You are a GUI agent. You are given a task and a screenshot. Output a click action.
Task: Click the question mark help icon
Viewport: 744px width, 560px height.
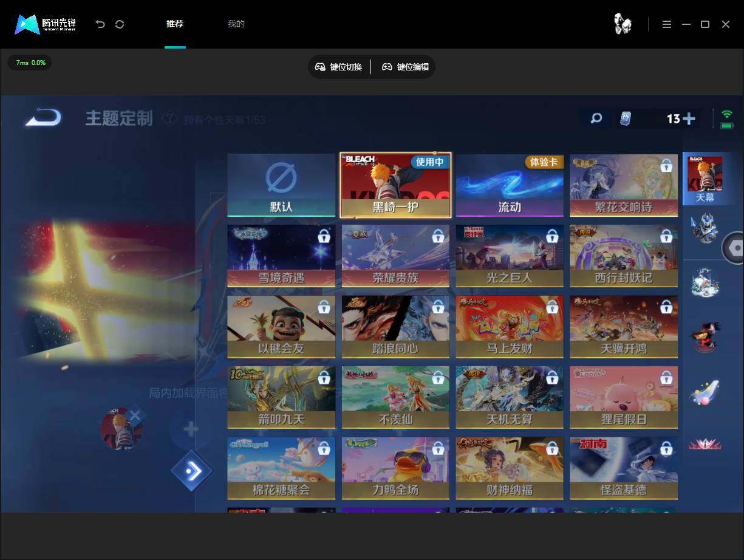(x=169, y=118)
